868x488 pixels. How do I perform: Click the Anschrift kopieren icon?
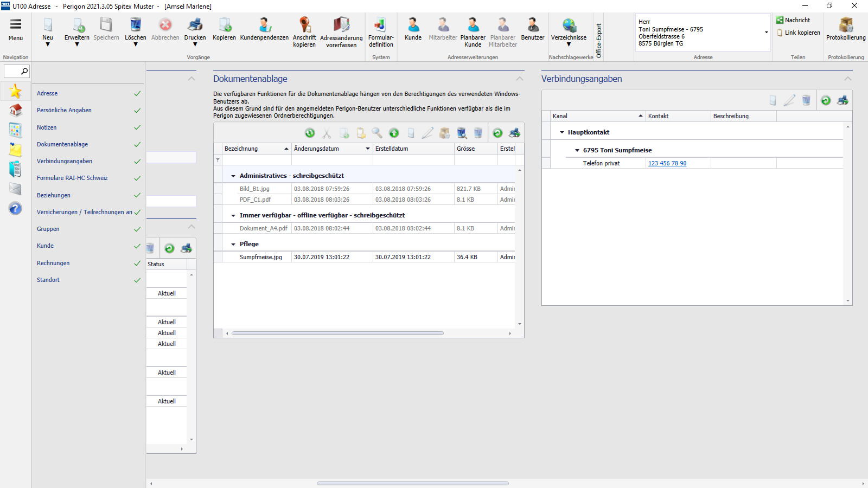[x=304, y=25]
